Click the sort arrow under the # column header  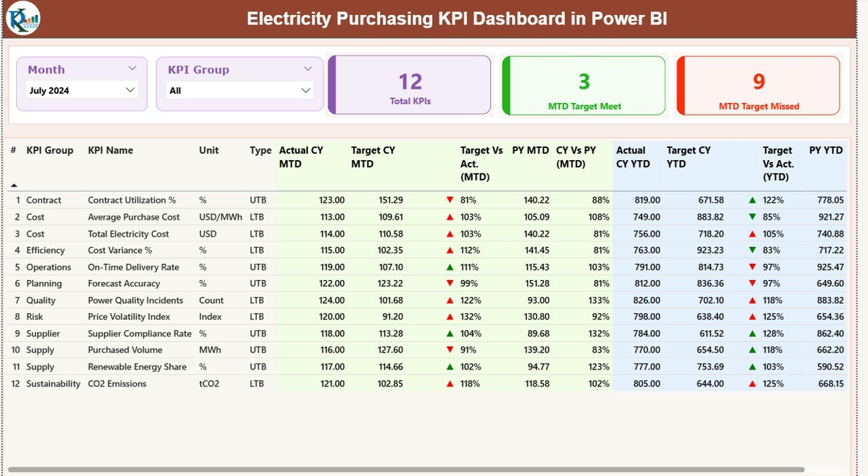pyautogui.click(x=14, y=184)
